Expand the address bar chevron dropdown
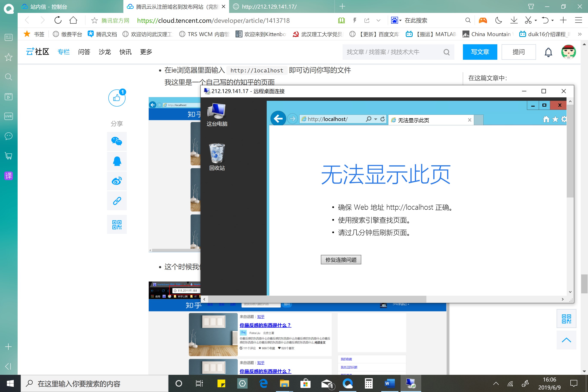This screenshot has width=588, height=392. click(x=378, y=20)
